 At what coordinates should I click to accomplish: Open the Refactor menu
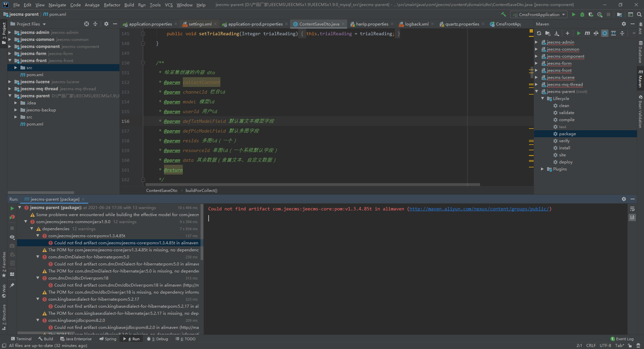pos(112,5)
